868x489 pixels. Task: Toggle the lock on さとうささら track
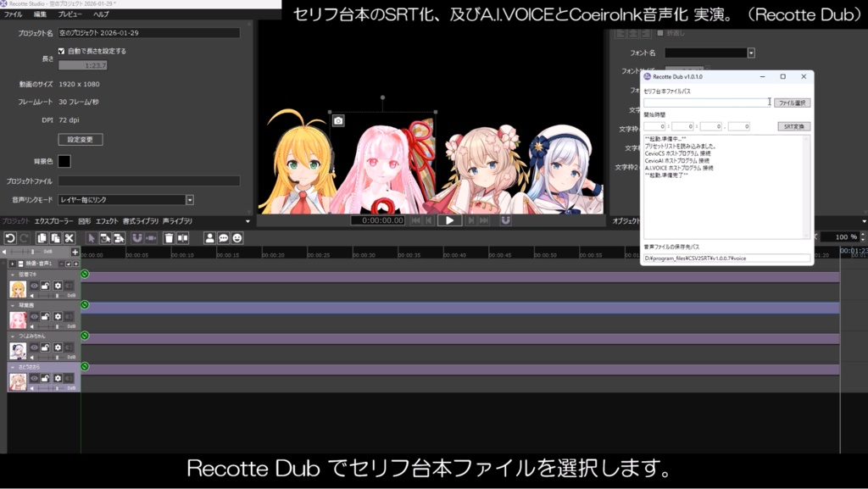(x=46, y=378)
